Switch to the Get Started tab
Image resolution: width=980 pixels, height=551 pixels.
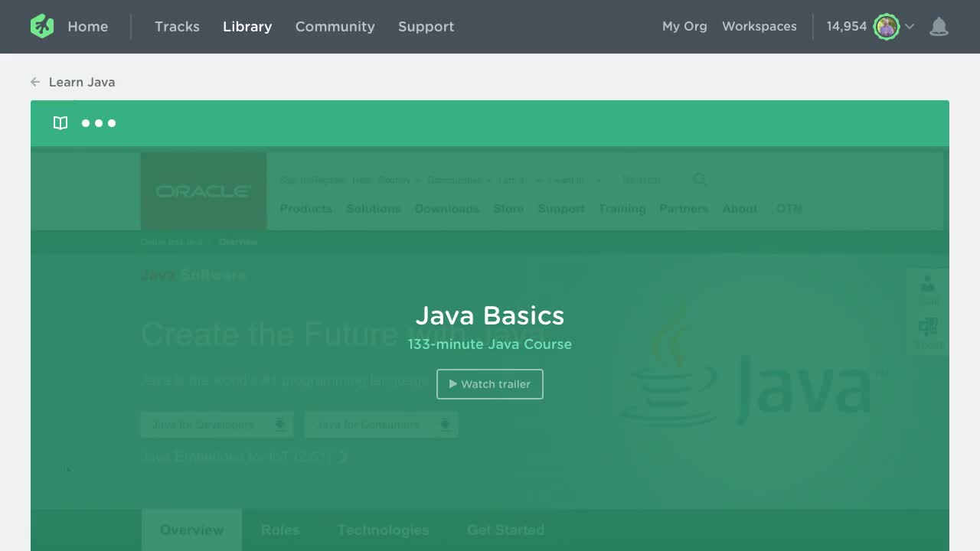pyautogui.click(x=505, y=530)
